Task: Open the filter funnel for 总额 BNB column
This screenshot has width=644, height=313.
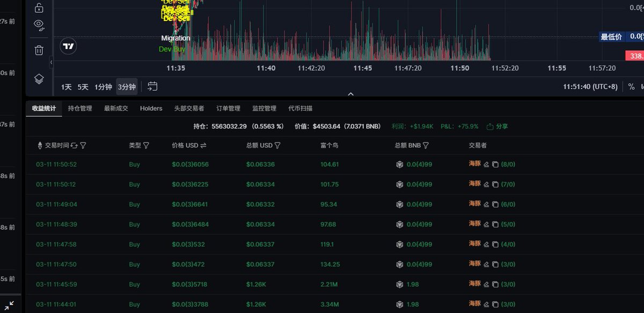Action: tap(426, 145)
